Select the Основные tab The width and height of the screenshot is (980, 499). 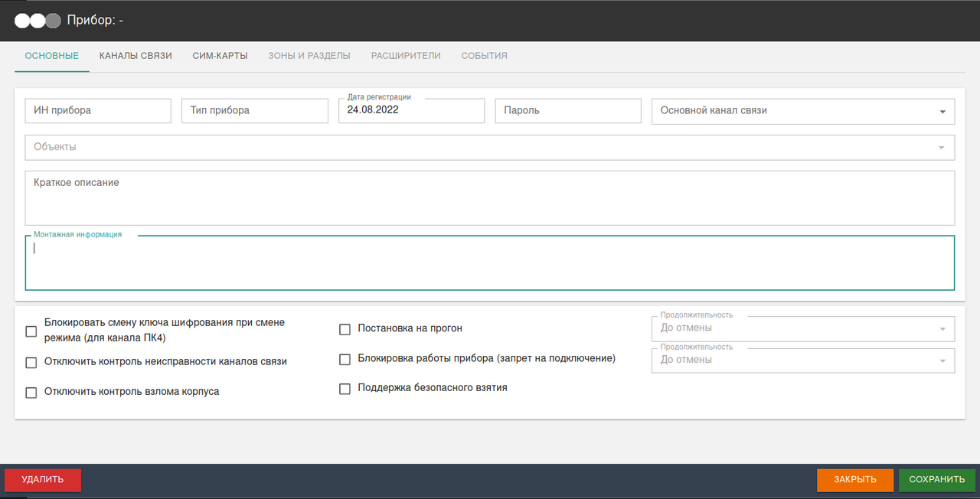52,56
